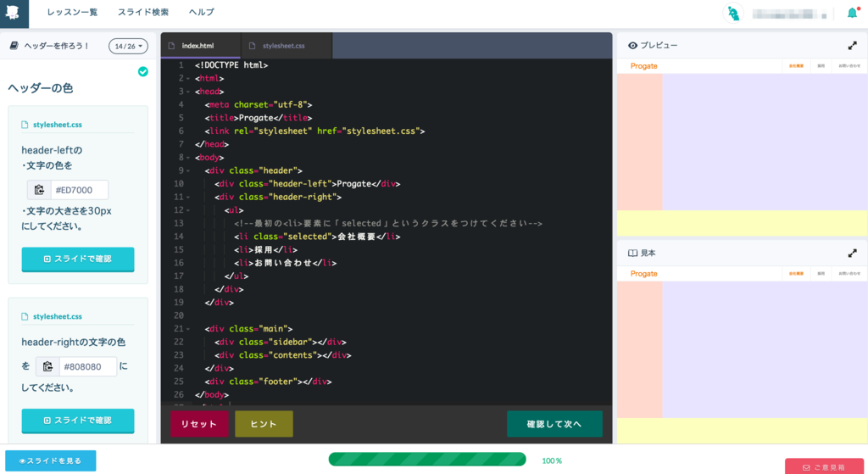Click the title tag text on line 5
This screenshot has width=868, height=474.
pos(259,118)
